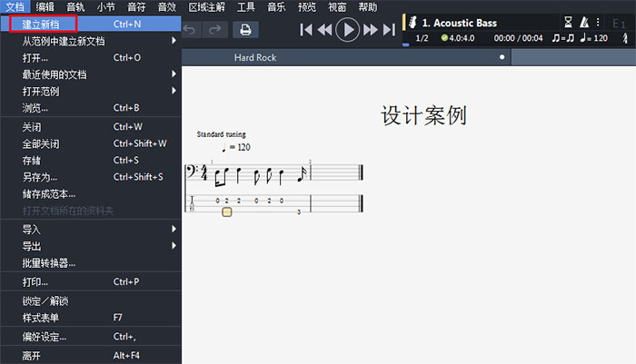The image size is (636, 364).
Task: Open the 工具 menu in menu bar
Action: (x=246, y=6)
